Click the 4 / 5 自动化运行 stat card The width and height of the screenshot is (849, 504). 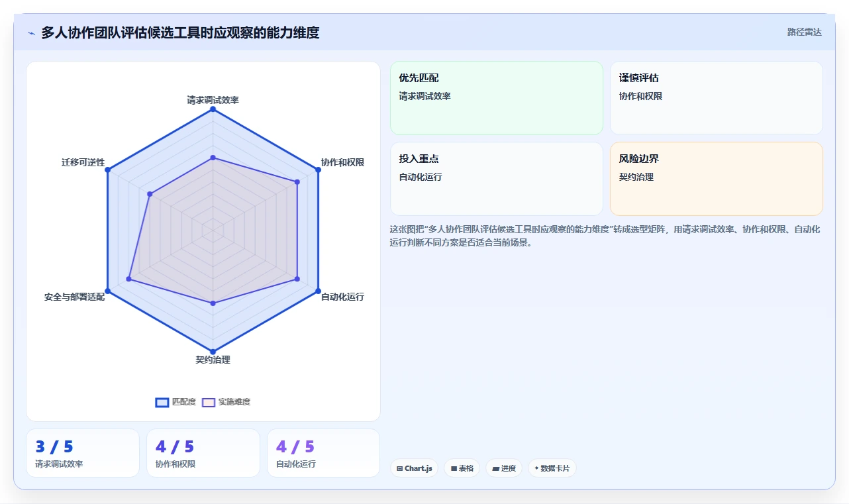(x=324, y=453)
